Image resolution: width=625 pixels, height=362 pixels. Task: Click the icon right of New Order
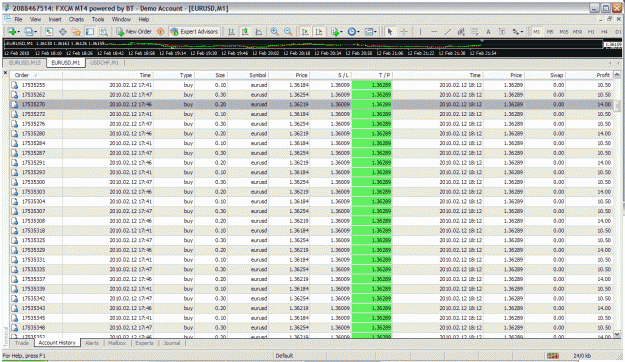point(161,31)
